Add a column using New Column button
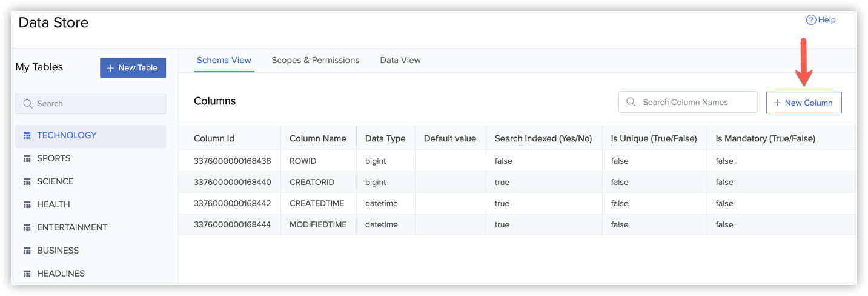868x296 pixels. pyautogui.click(x=803, y=103)
